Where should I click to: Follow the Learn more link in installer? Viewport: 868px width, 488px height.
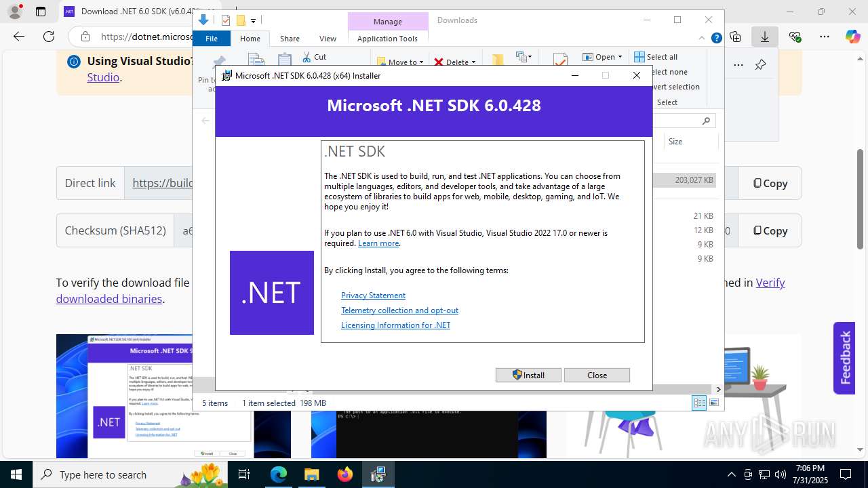click(x=378, y=243)
